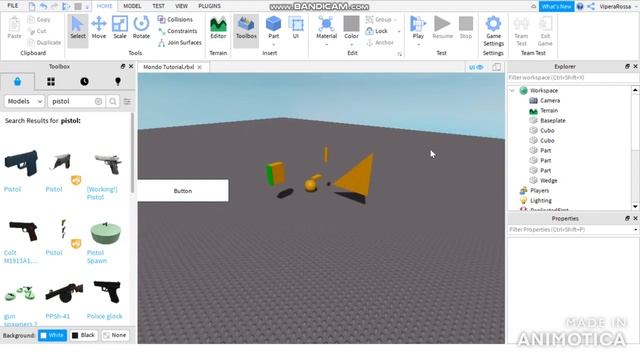Collapse the Workspace tree node
The width and height of the screenshot is (640, 360).
coord(512,91)
